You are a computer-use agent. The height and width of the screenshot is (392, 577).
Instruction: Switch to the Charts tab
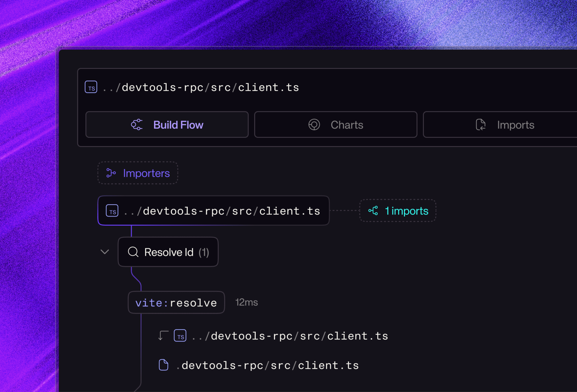click(336, 125)
